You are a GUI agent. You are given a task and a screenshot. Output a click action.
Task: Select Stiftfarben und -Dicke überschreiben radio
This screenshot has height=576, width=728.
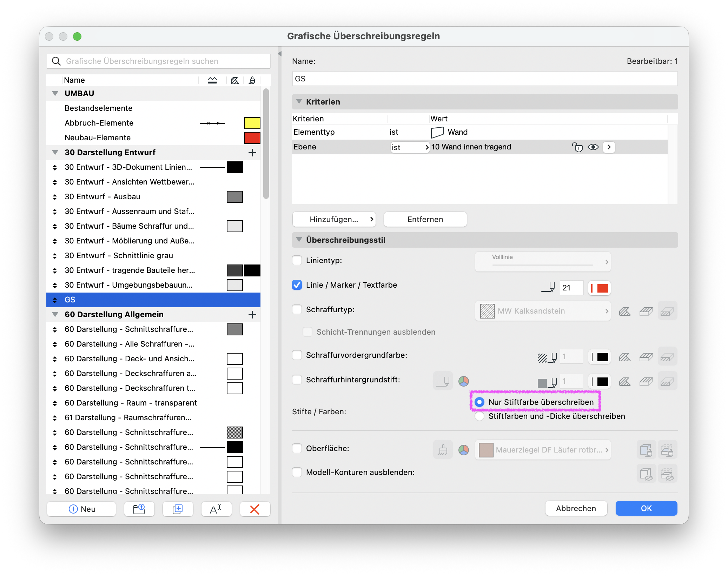pyautogui.click(x=479, y=416)
